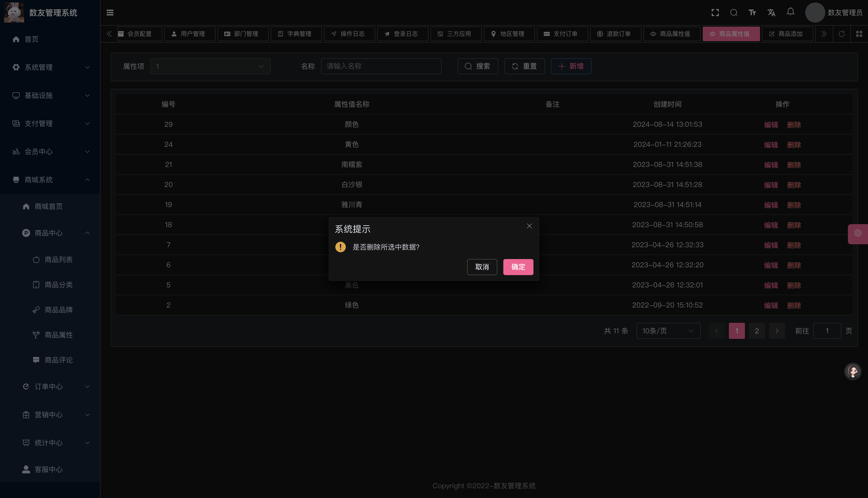
Task: Close the 系统提示 dialog with X
Action: click(x=529, y=226)
